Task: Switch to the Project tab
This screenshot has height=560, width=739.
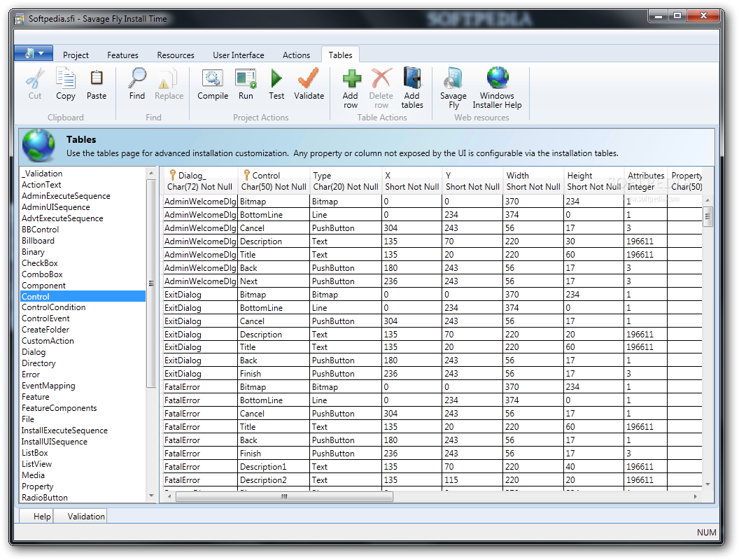Action: coord(76,55)
